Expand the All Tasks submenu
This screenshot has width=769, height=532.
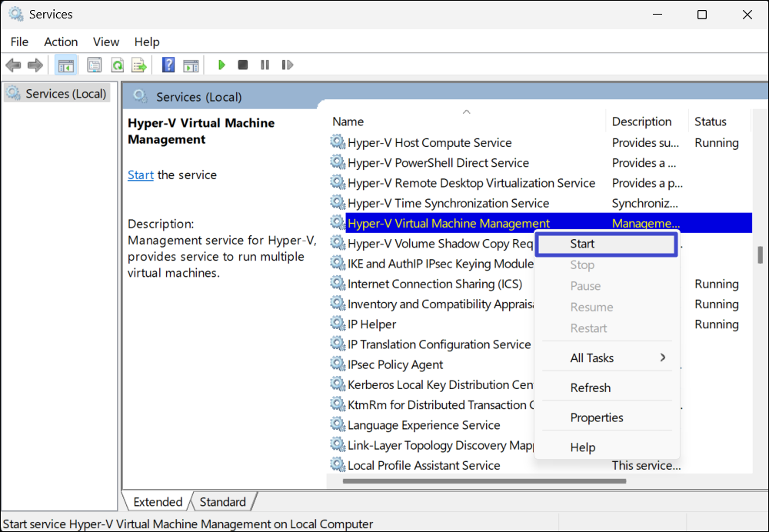(x=607, y=357)
